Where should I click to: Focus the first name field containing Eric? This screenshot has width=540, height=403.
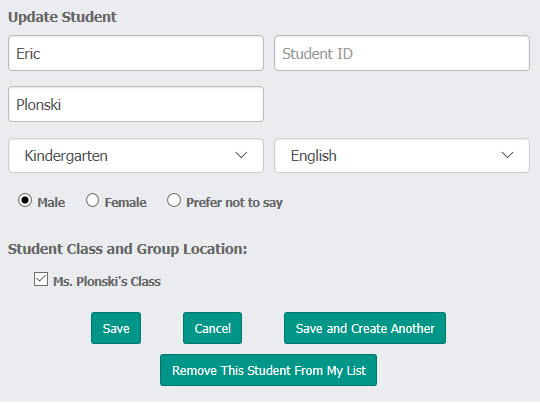136,53
